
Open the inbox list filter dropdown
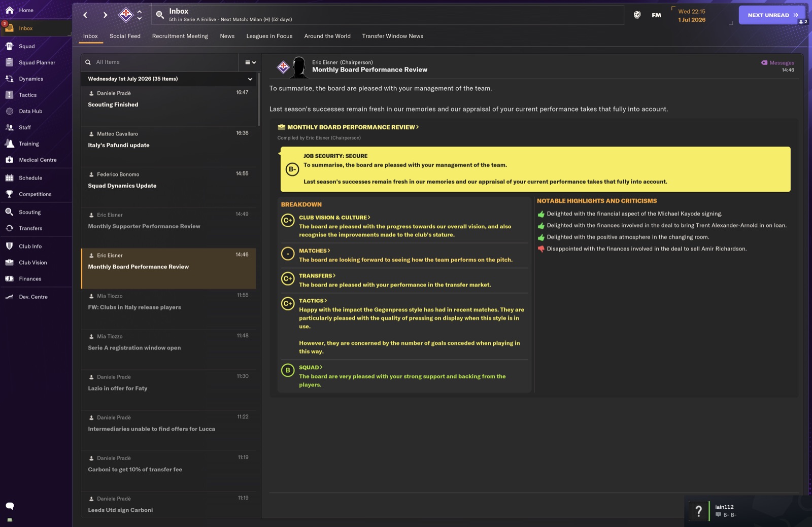pyautogui.click(x=250, y=62)
